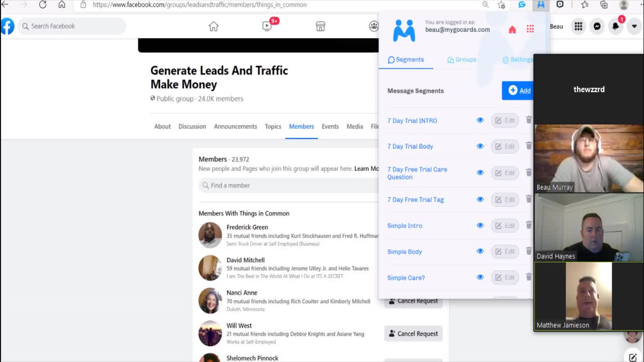Edit the 7 Day Trial INTRO segment
This screenshot has width=644, height=362.
point(505,120)
